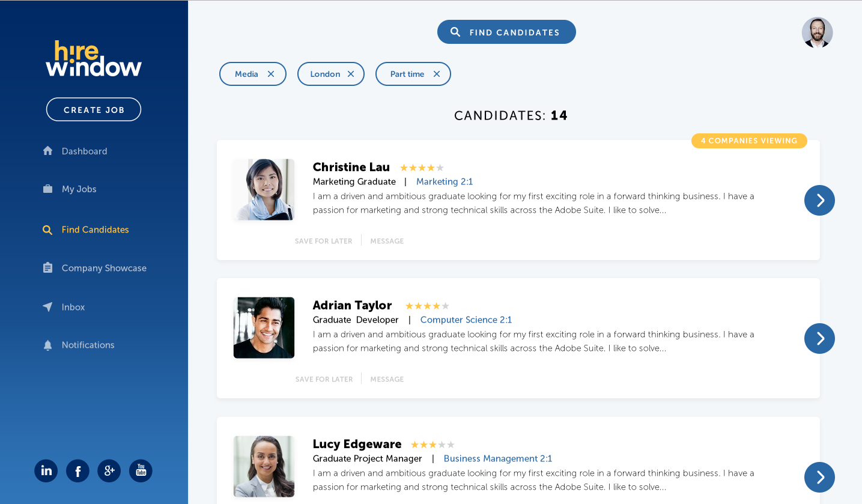862x504 pixels.
Task: Switch to the Find Candidates sidebar entry
Action: pyautogui.click(x=95, y=229)
